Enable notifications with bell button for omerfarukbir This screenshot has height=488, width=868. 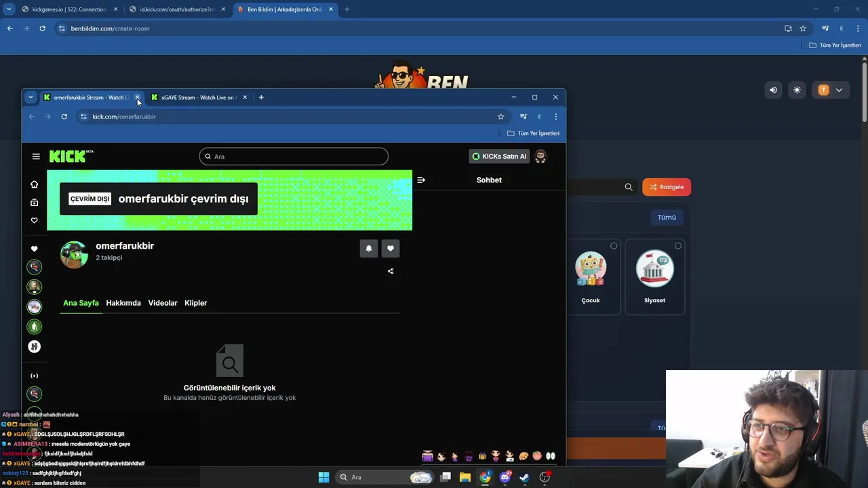(x=369, y=249)
